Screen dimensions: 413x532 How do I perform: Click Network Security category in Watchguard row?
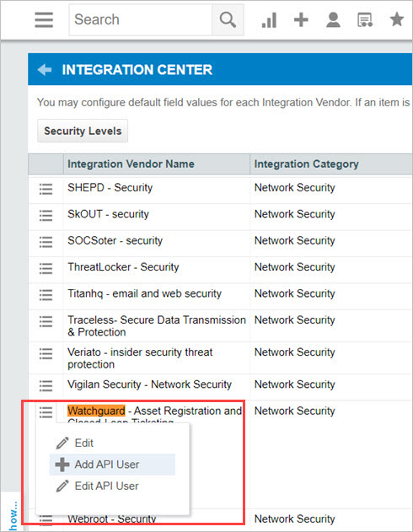295,411
